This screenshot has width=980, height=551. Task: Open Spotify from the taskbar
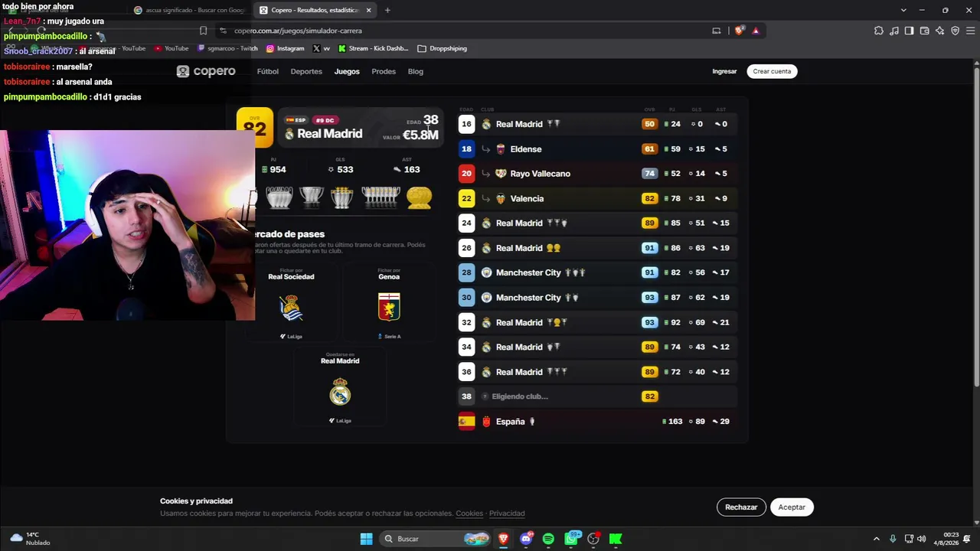(548, 539)
